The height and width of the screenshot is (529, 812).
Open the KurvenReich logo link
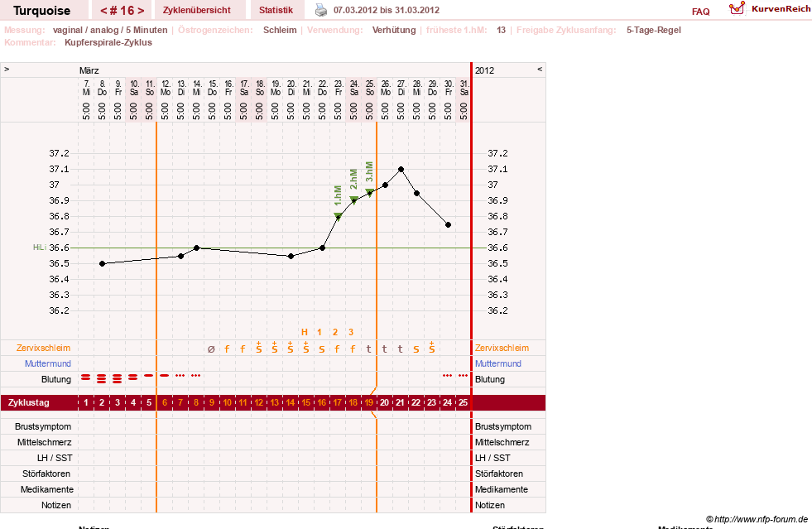[x=770, y=9]
